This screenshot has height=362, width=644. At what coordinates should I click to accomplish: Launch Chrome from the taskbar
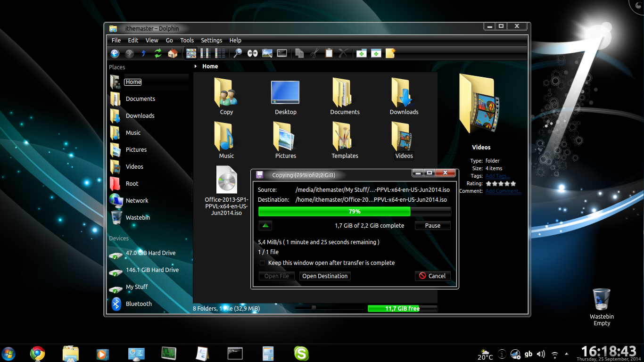(x=37, y=354)
